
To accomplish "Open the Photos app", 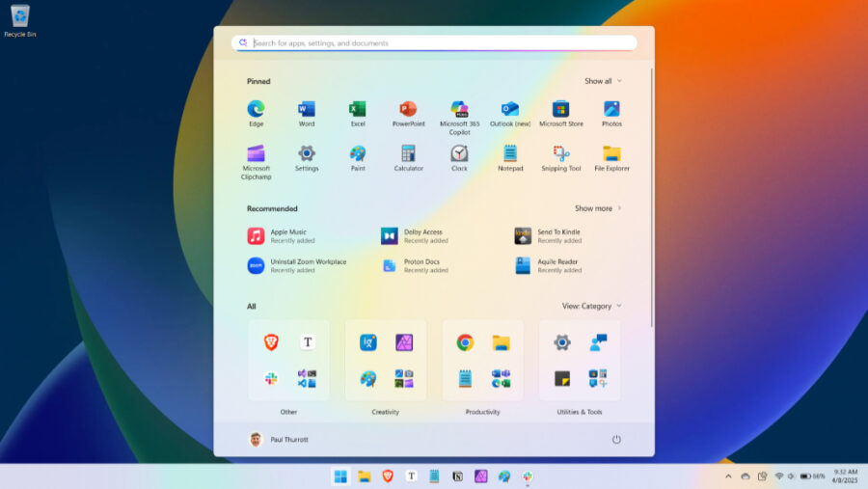I will (611, 114).
